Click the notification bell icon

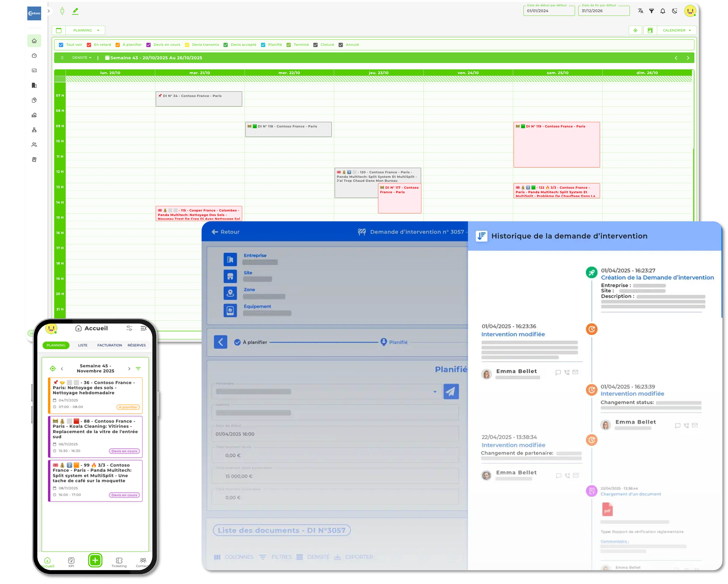(x=663, y=11)
